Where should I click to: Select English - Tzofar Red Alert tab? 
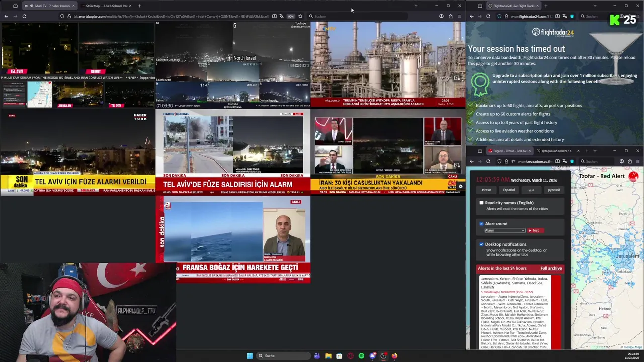coord(510,151)
